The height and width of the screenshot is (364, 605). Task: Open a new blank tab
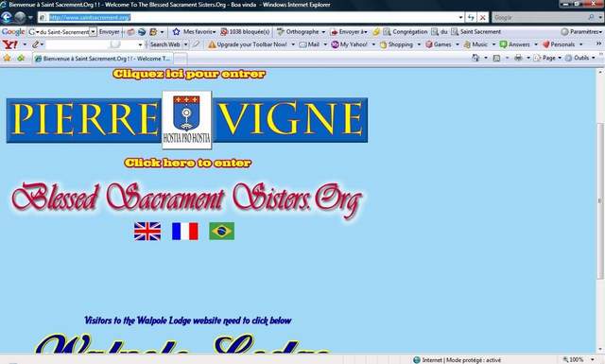180,59
